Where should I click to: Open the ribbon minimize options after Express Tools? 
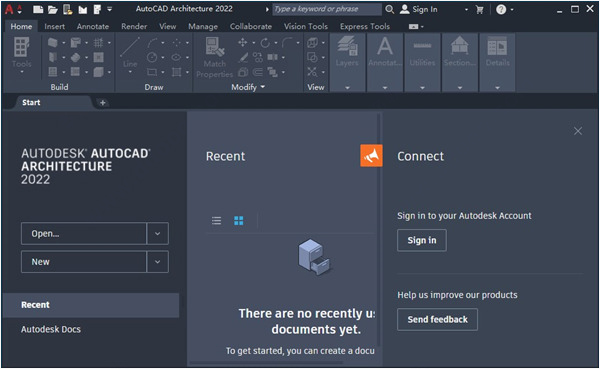click(x=416, y=26)
